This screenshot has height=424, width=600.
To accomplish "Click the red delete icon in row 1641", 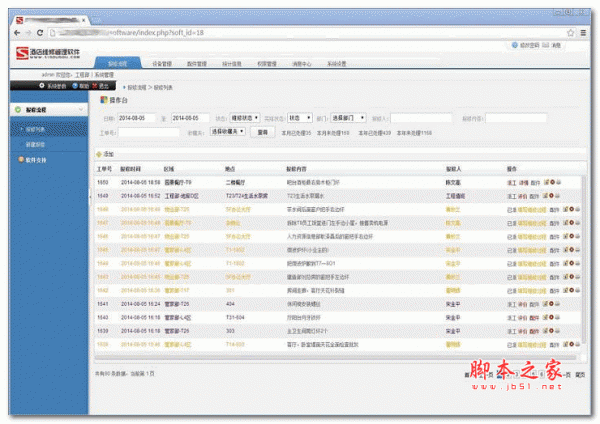I will point(551,304).
